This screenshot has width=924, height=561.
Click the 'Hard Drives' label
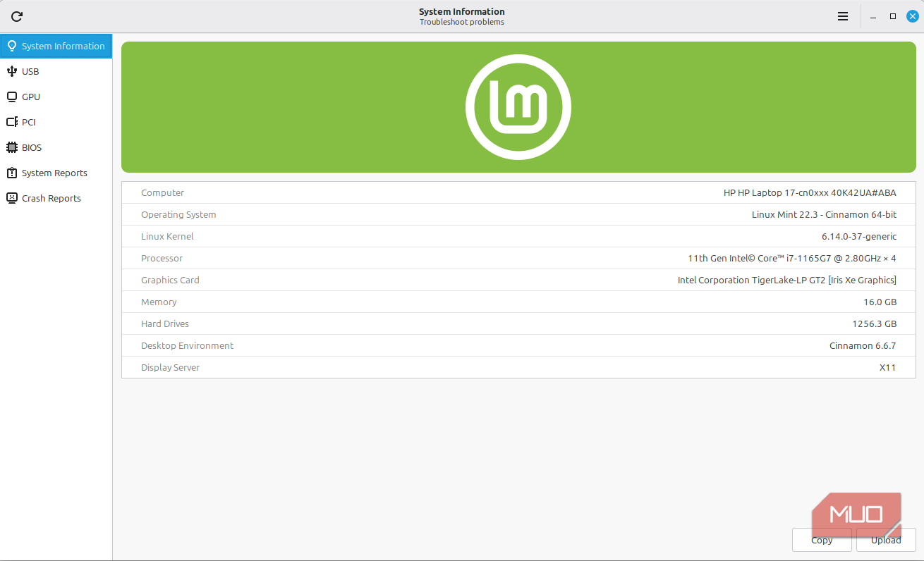tap(165, 323)
